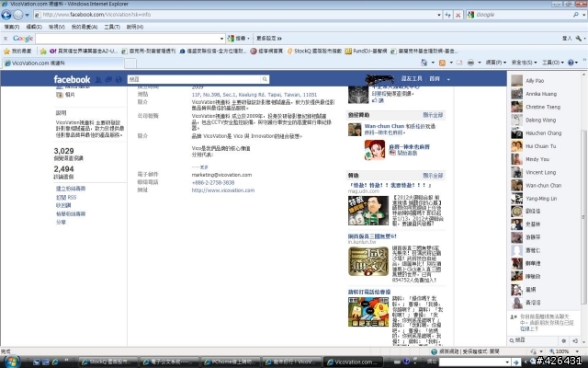Click the facebook.com address bar field
The width and height of the screenshot is (588, 368).
coord(234,15)
